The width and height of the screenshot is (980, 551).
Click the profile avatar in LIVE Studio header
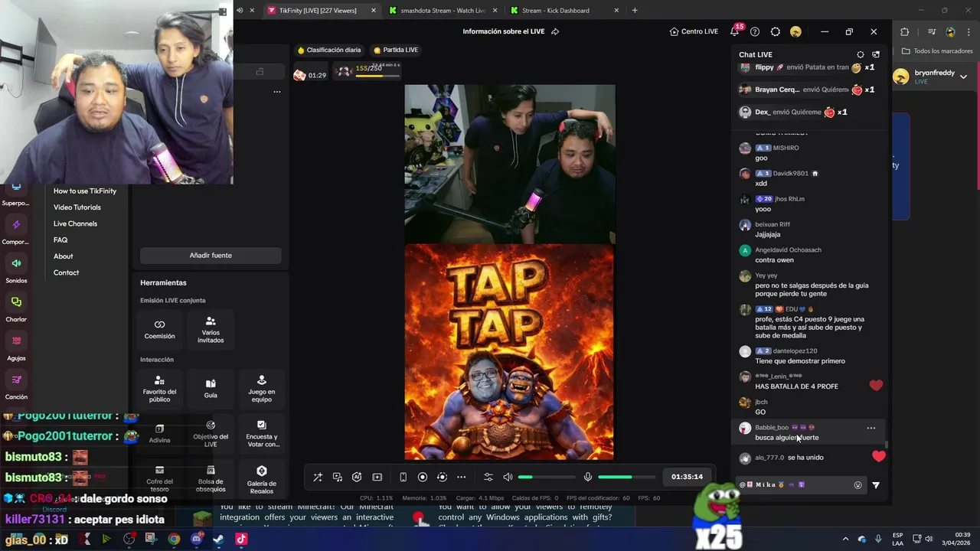coord(795,31)
